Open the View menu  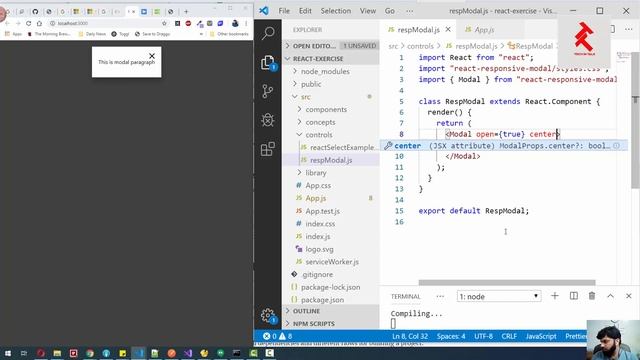(x=368, y=11)
